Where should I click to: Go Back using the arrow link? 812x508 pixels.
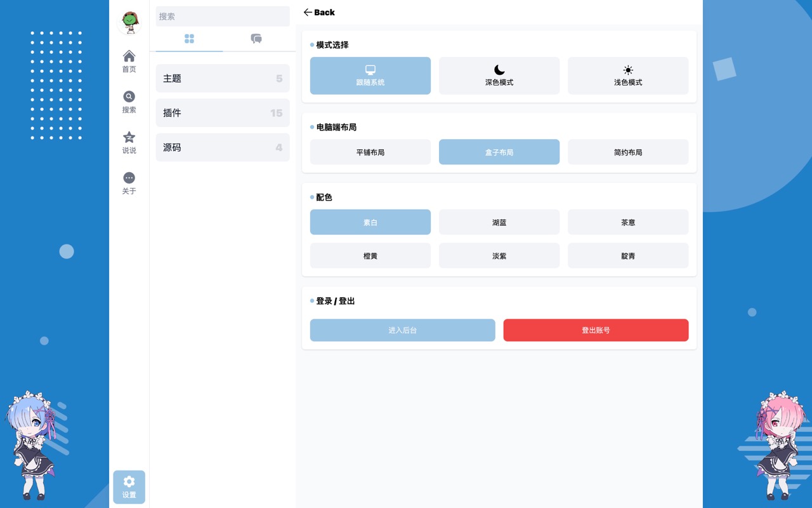[x=319, y=12]
